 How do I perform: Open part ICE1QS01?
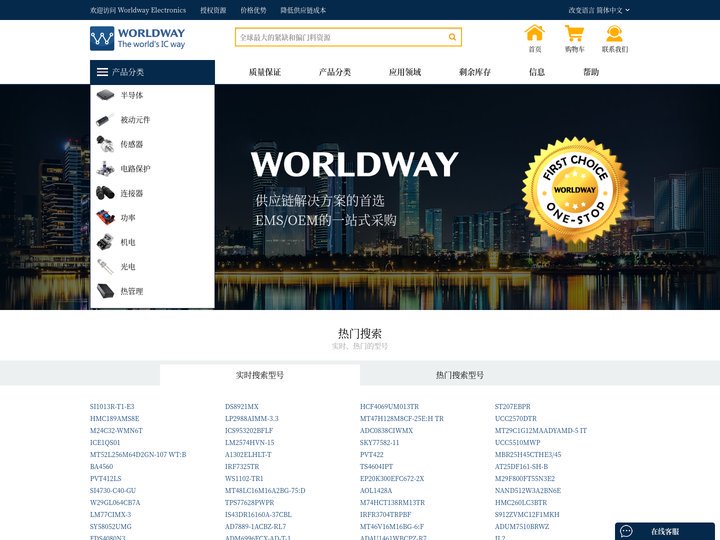coord(105,442)
